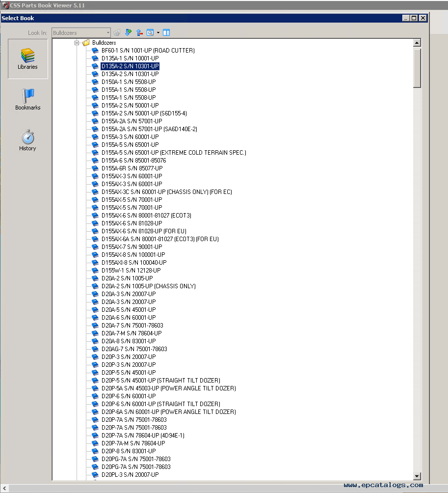Select D20A-6 S/N 60001-UP

pos(129,318)
